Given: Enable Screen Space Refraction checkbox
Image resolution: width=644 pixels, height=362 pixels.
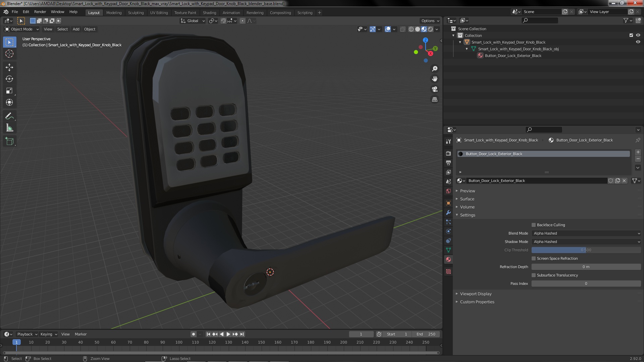Looking at the screenshot, I should coord(534,258).
